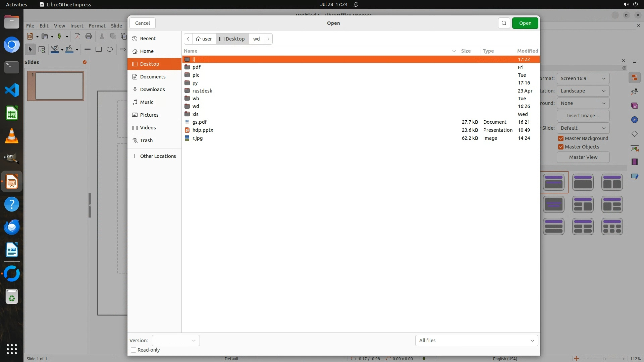The height and width of the screenshot is (362, 644).
Task: Open the Properties sidebar deck icon
Action: pos(634,78)
